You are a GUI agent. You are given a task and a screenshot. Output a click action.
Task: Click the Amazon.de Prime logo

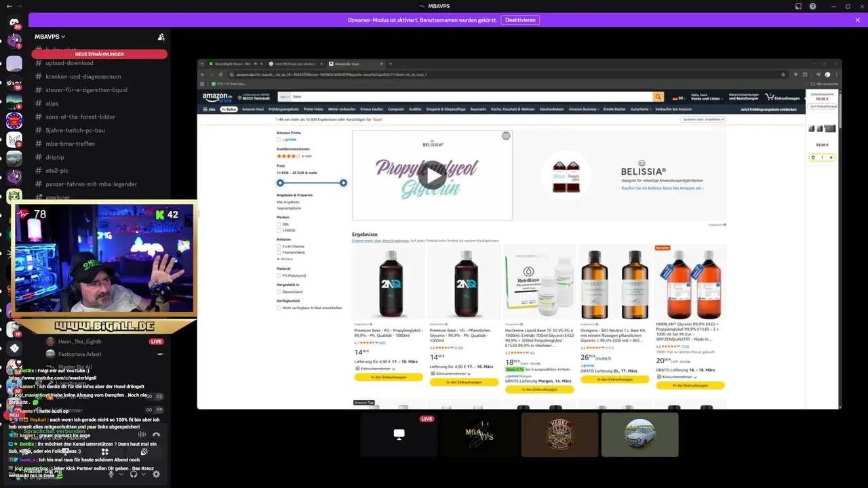click(x=217, y=97)
